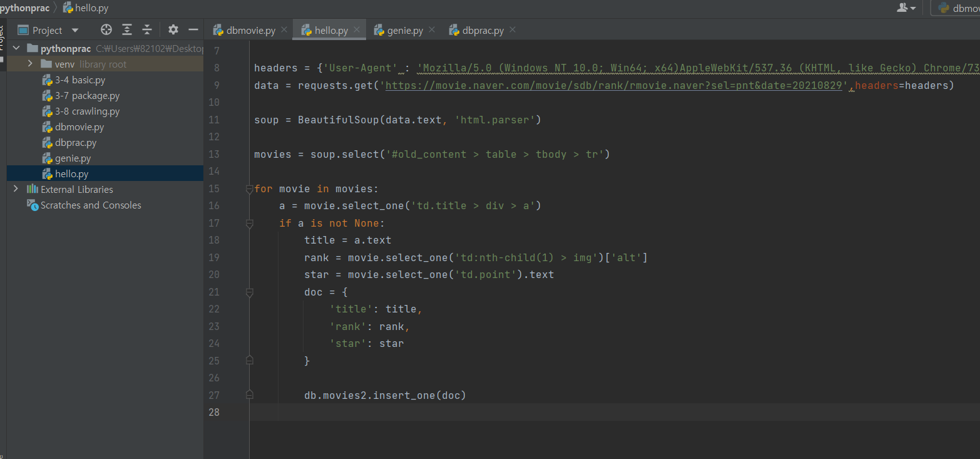Image resolution: width=980 pixels, height=459 pixels.
Task: Click the Locate/Select Opened File target icon
Action: coord(106,29)
